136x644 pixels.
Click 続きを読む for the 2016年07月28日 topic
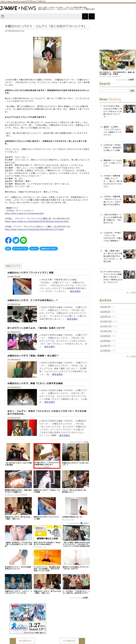[75, 291]
